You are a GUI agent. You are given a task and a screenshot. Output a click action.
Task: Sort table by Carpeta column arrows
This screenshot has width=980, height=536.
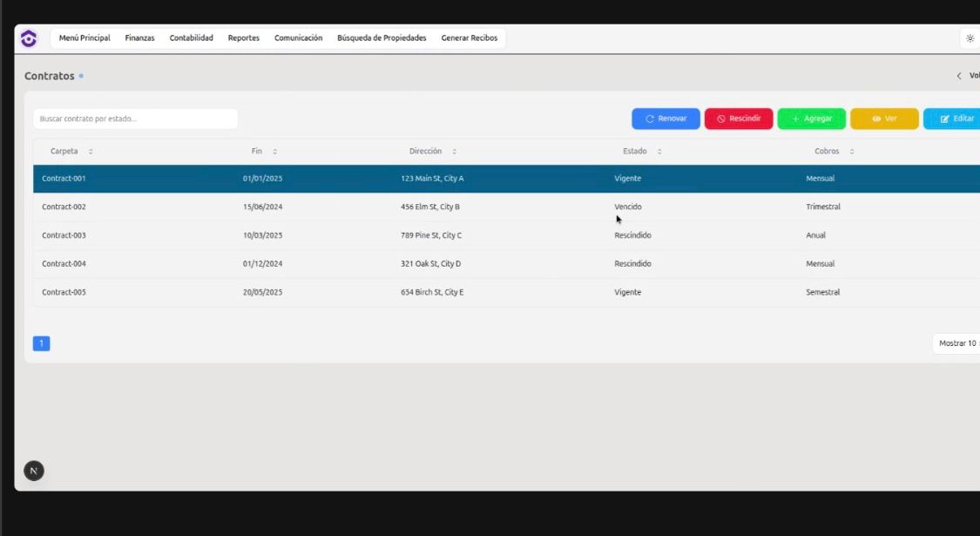(x=91, y=152)
